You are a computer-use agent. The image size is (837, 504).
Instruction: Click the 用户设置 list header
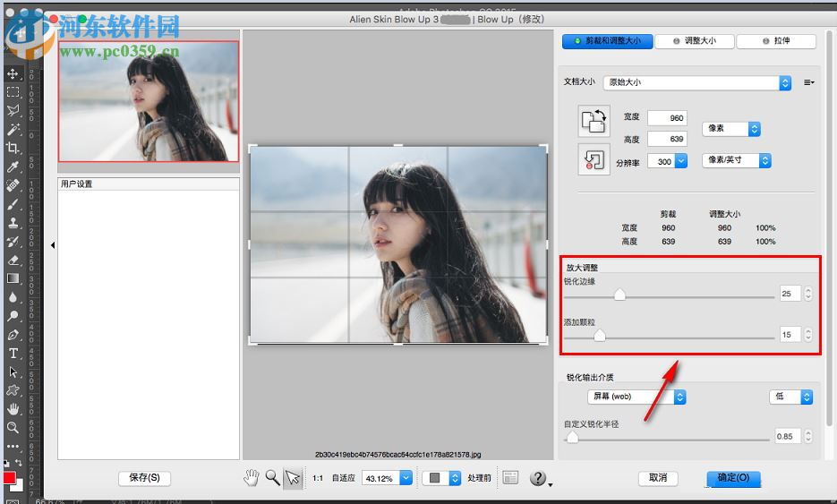pos(149,184)
